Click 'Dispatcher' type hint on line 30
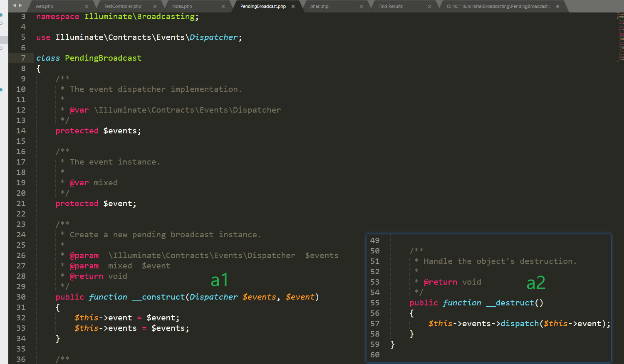Viewport: 624px width, 364px height. tap(214, 297)
